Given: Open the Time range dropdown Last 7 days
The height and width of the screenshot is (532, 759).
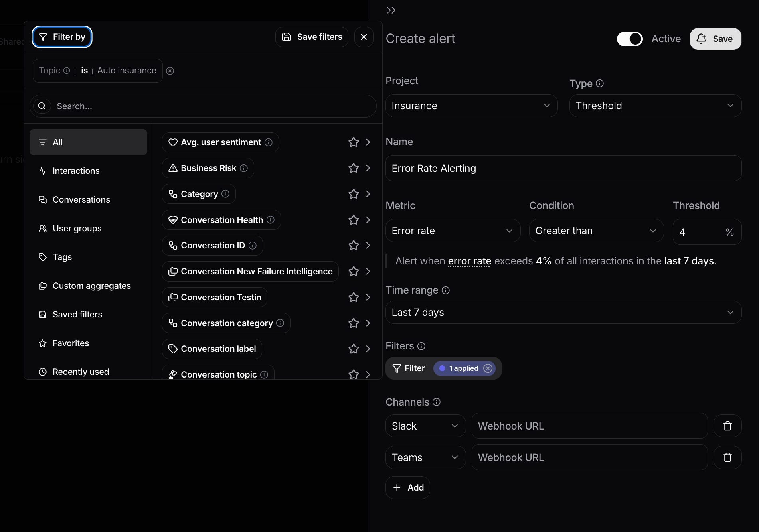Looking at the screenshot, I should click(x=563, y=312).
